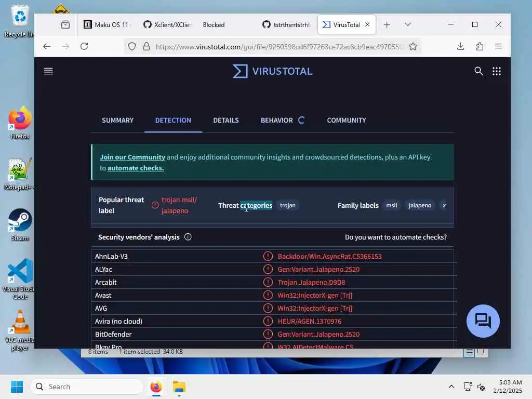
Task: Click HEUR/AGEN.1370976 detection text
Action: coord(310,321)
